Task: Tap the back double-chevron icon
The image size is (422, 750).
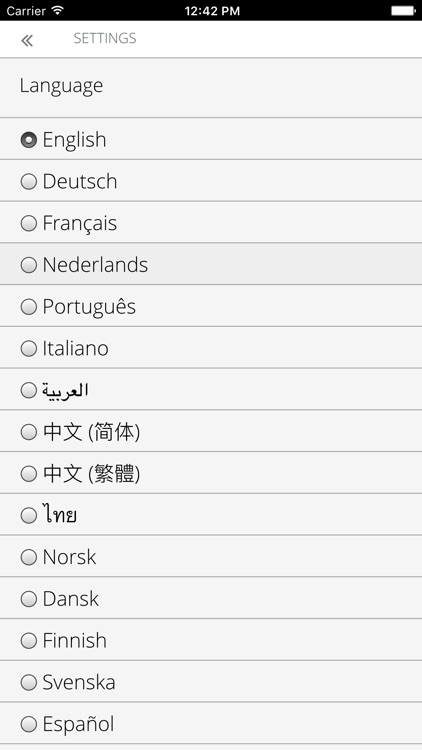Action: [27, 41]
